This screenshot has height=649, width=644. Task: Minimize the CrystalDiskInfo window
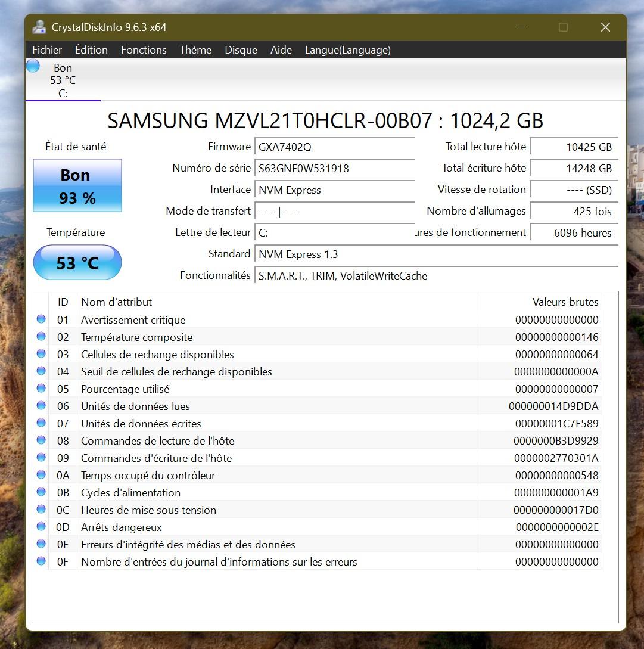point(522,27)
